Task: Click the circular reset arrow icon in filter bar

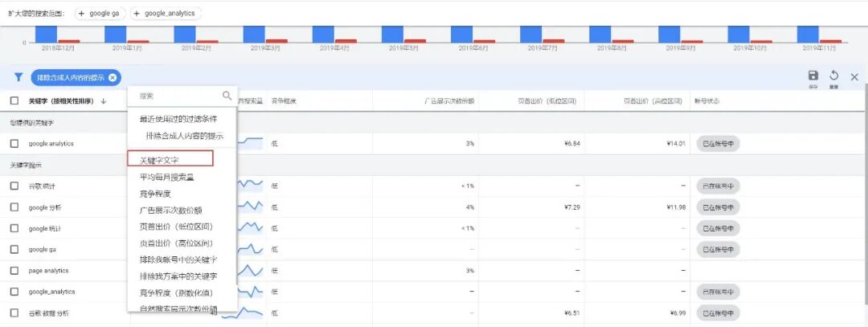Action: tap(833, 76)
